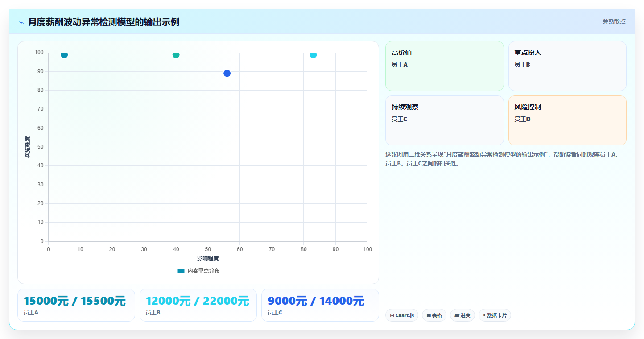This screenshot has width=644, height=339.
Task: Click 员工B label under 12000元 card
Action: (153, 313)
